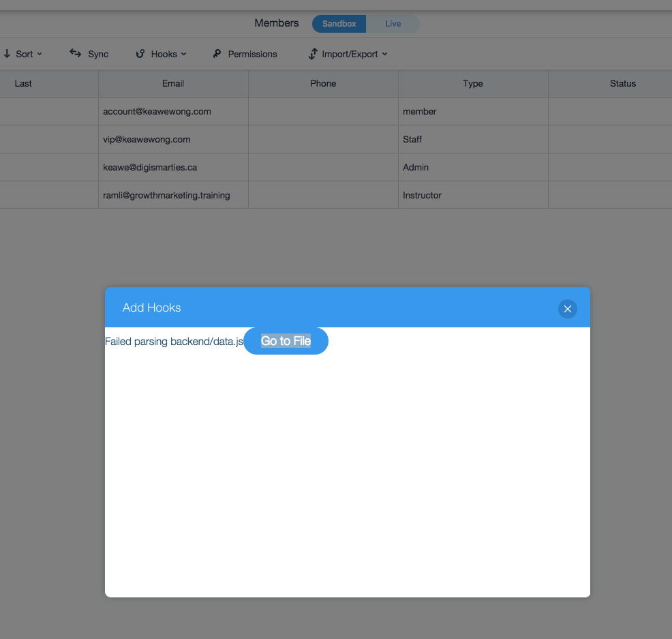Click the Members collection title

(x=277, y=23)
